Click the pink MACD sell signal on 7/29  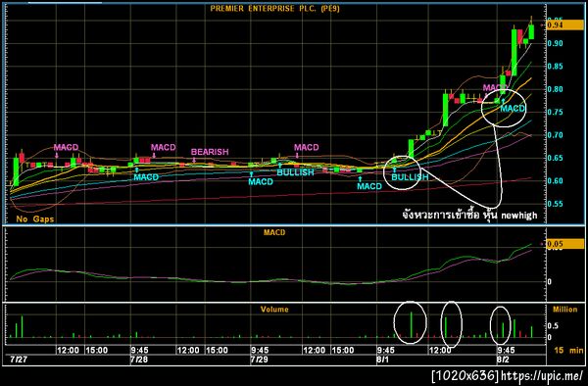tap(307, 147)
